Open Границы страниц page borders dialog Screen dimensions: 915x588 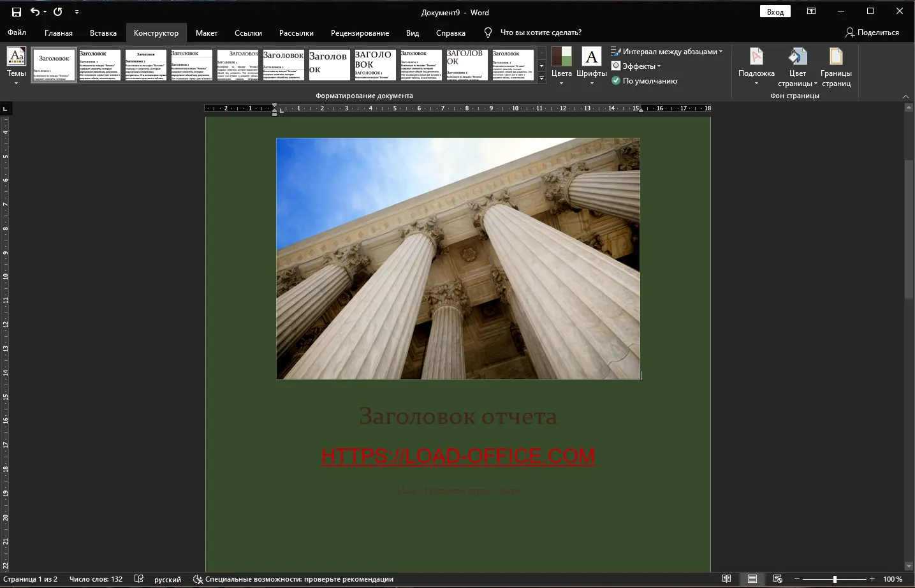coord(836,66)
